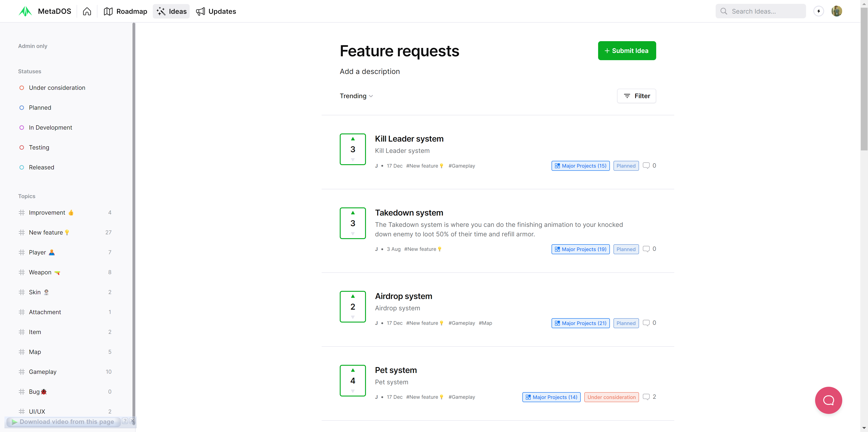Open the Takedown system idea title
This screenshot has width=868, height=432.
(x=409, y=213)
